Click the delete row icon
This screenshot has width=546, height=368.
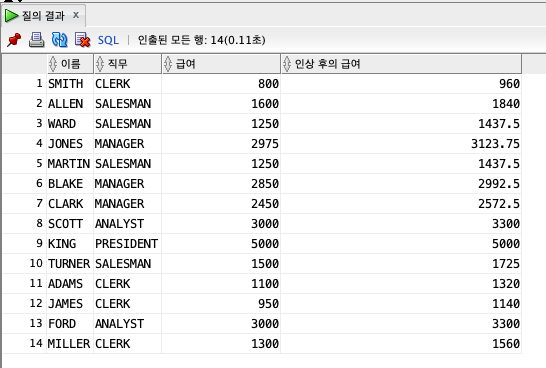[83, 40]
